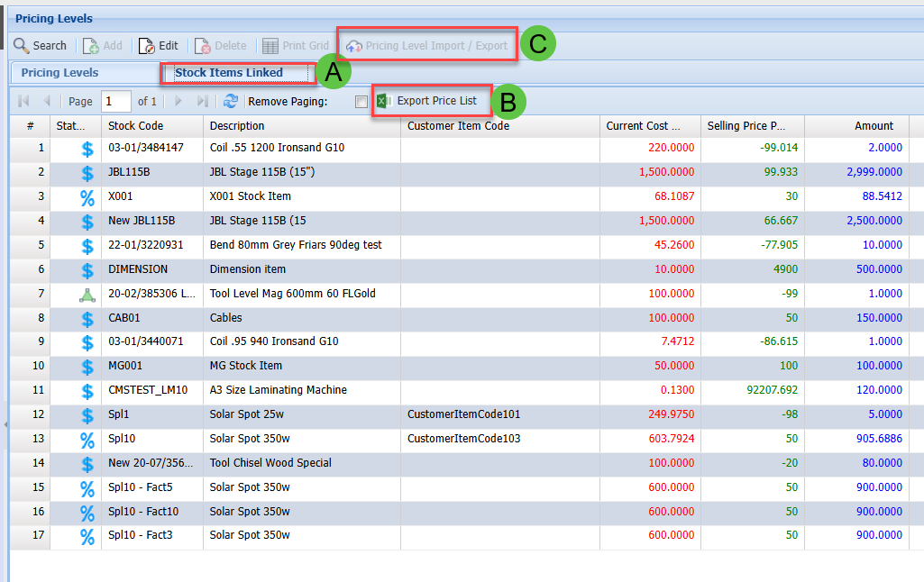Switch to the Stock Items Linked tab
The image size is (924, 582).
[229, 73]
